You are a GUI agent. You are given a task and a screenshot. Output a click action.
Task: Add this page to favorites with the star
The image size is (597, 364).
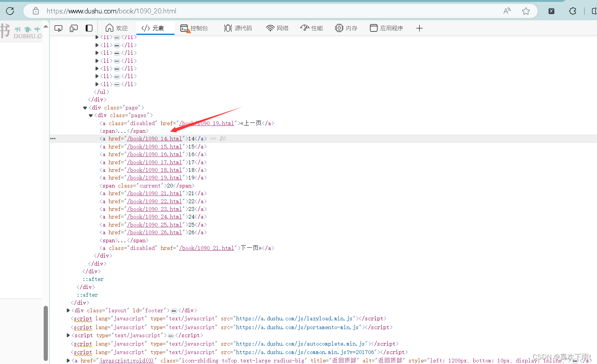(x=526, y=11)
